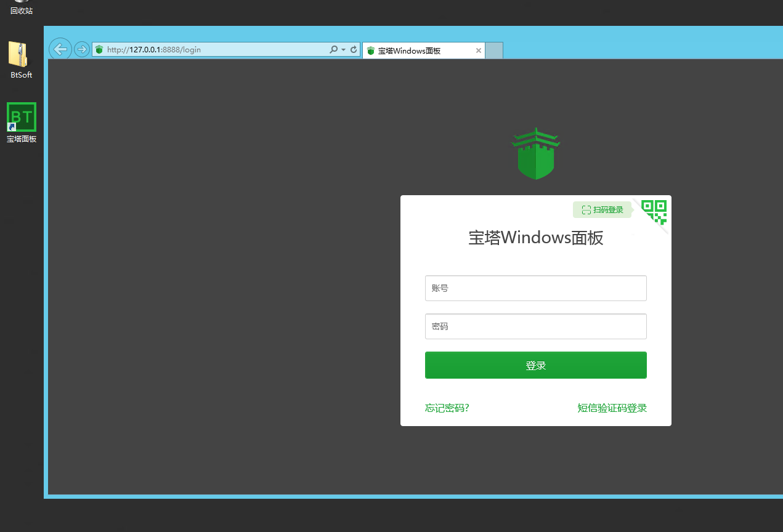Click the search magnifier in address bar

[334, 50]
